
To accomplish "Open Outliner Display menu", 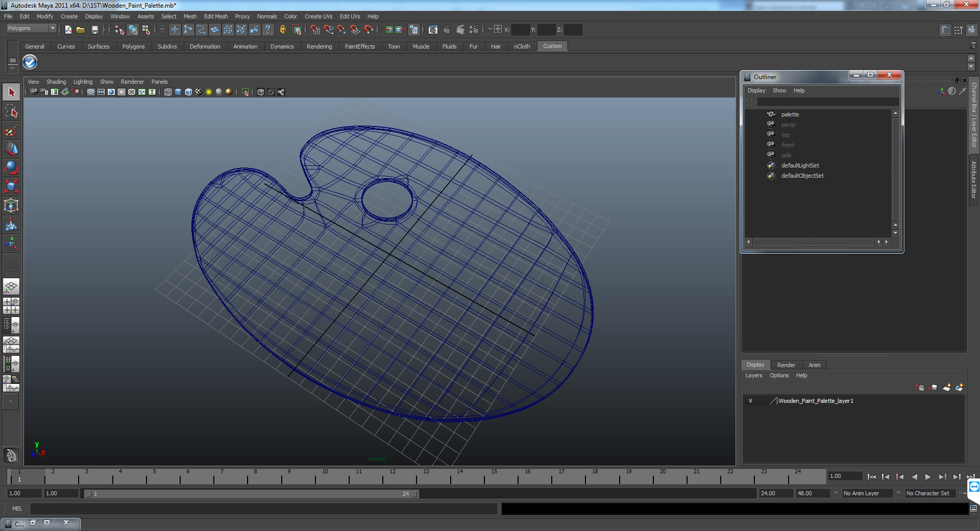I will 756,90.
